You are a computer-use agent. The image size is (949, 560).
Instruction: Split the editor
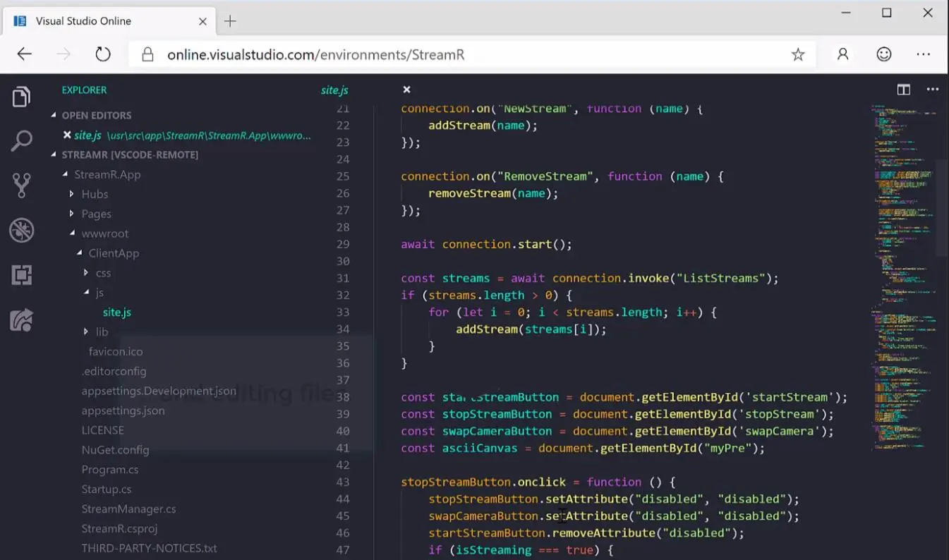pyautogui.click(x=904, y=90)
